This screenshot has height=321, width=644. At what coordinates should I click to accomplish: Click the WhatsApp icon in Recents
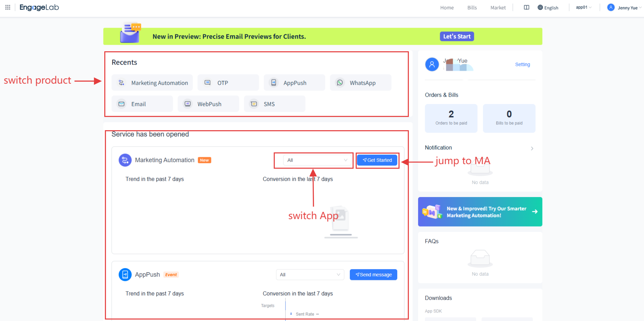click(340, 83)
